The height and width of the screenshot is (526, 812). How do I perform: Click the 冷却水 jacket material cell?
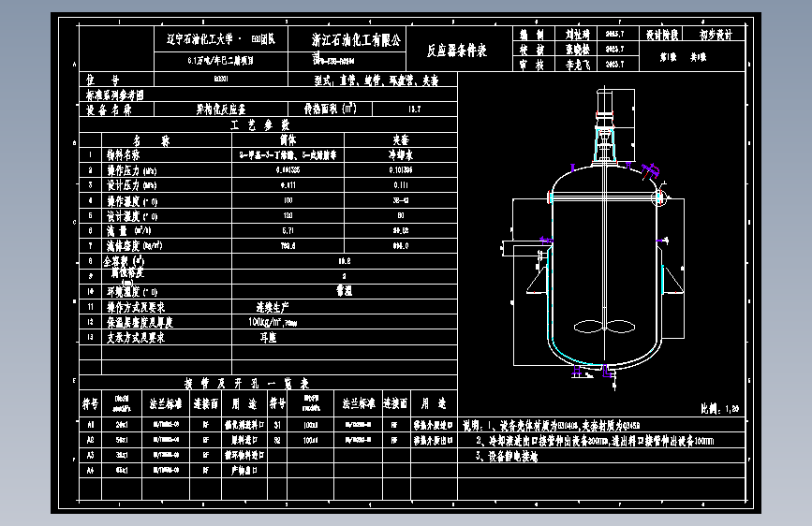[401, 154]
